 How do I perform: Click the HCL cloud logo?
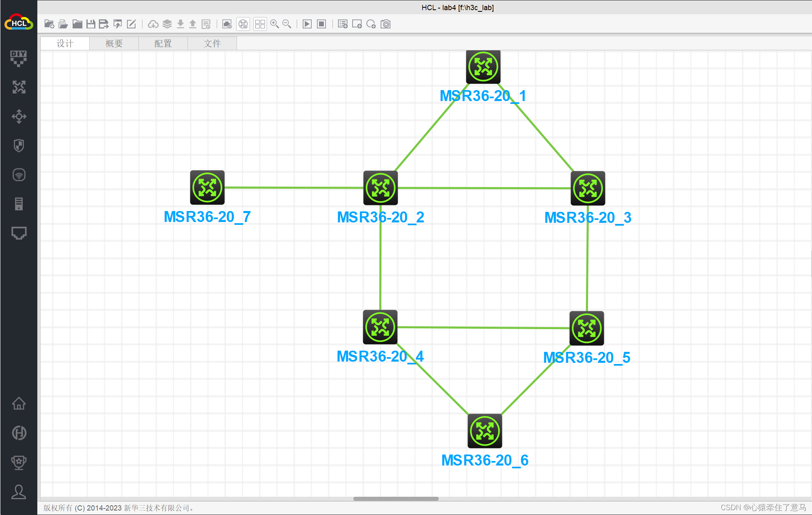click(19, 22)
